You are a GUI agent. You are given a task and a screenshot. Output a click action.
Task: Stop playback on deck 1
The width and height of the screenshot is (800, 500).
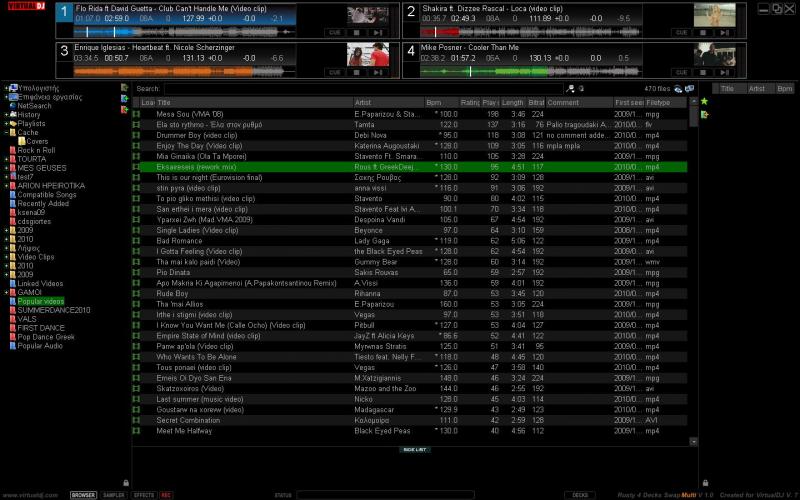[357, 33]
